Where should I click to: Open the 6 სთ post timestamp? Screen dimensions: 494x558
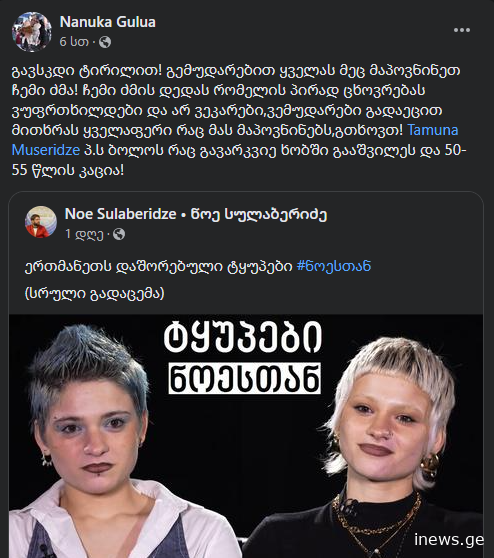(74, 42)
